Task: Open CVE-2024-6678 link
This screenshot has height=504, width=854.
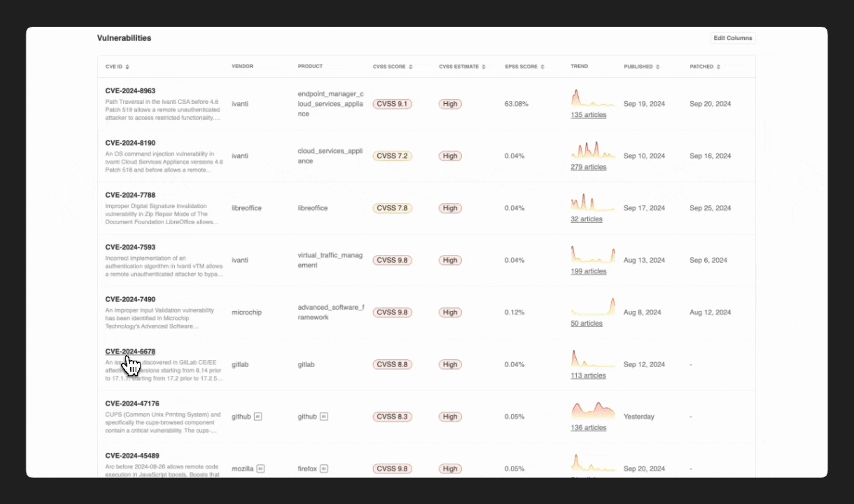Action: tap(130, 351)
